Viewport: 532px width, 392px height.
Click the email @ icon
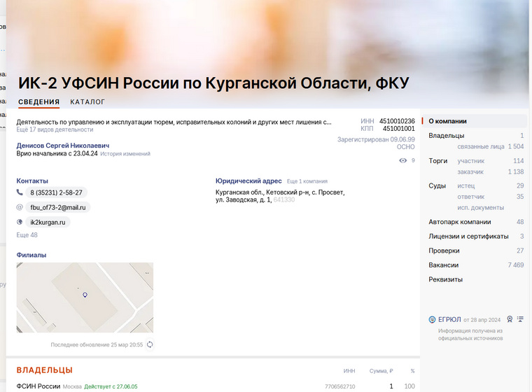click(20, 207)
